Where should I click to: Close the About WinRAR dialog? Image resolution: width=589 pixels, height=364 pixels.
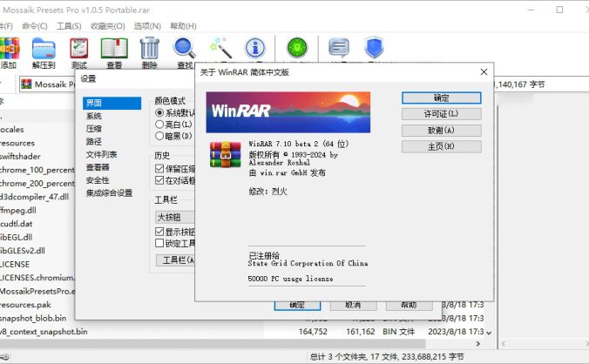pyautogui.click(x=484, y=72)
